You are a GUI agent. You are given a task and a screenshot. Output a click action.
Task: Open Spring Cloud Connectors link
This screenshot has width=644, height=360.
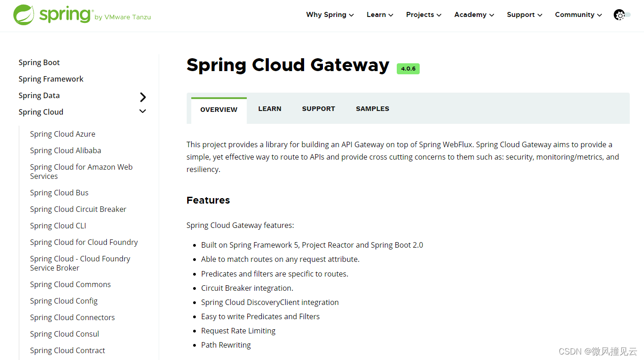[72, 317]
